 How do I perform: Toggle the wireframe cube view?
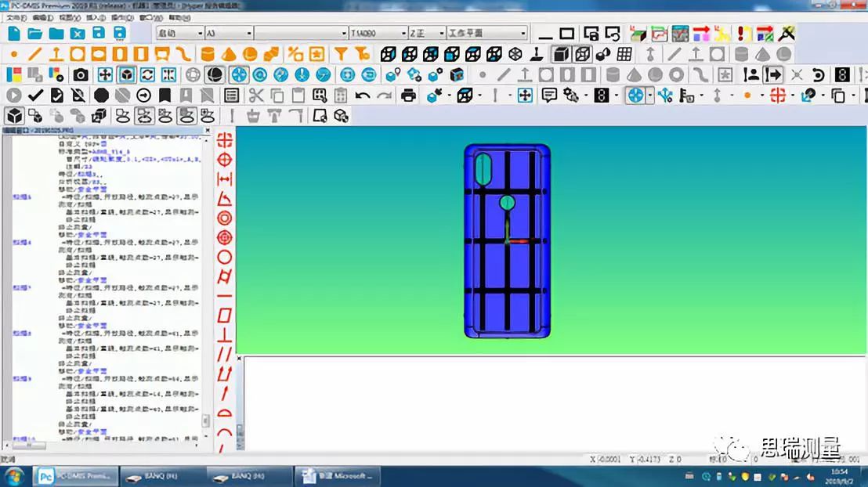582,54
